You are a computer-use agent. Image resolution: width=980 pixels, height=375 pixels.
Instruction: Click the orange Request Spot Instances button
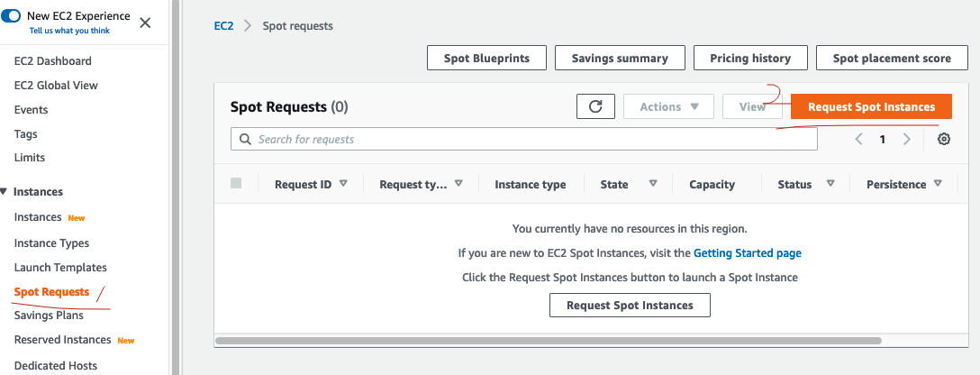(x=871, y=106)
